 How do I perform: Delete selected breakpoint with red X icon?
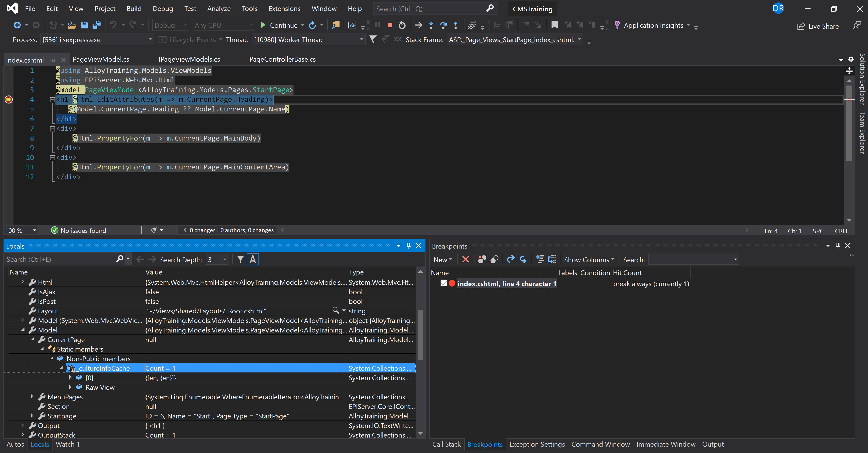465,259
